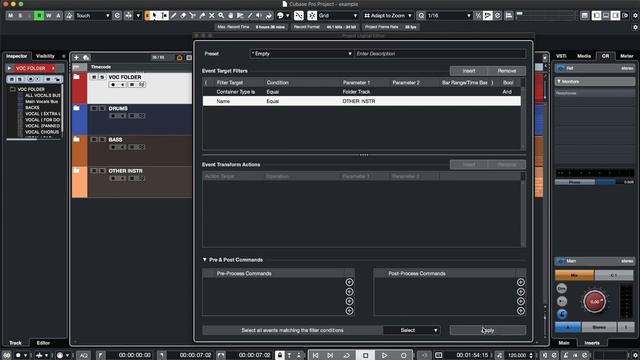Open the 1/16 quantize preset dropdown
Viewport: 640px width, 360px height.
449,16
